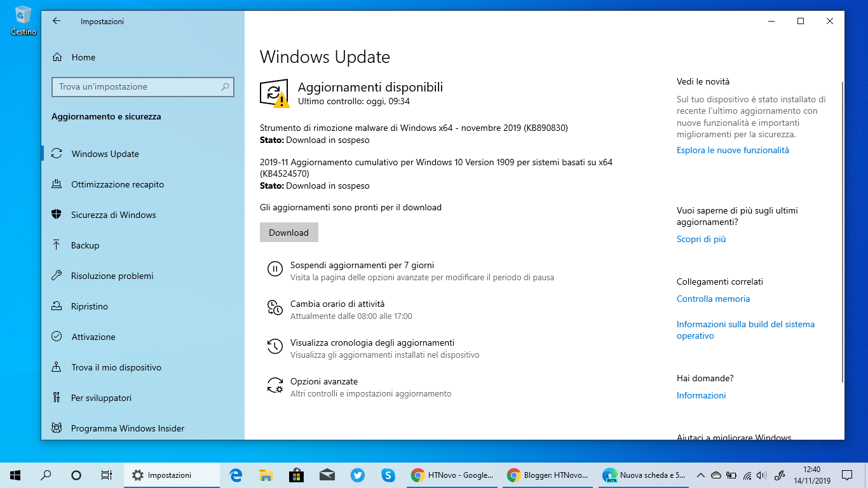Open Visualizza cronologia degli aggiornamenti
The image size is (868, 488).
click(372, 342)
